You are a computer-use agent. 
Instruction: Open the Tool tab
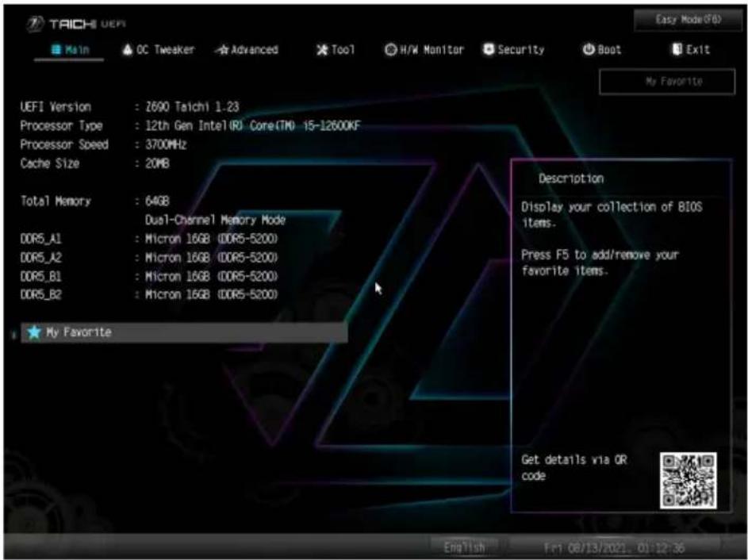point(336,50)
